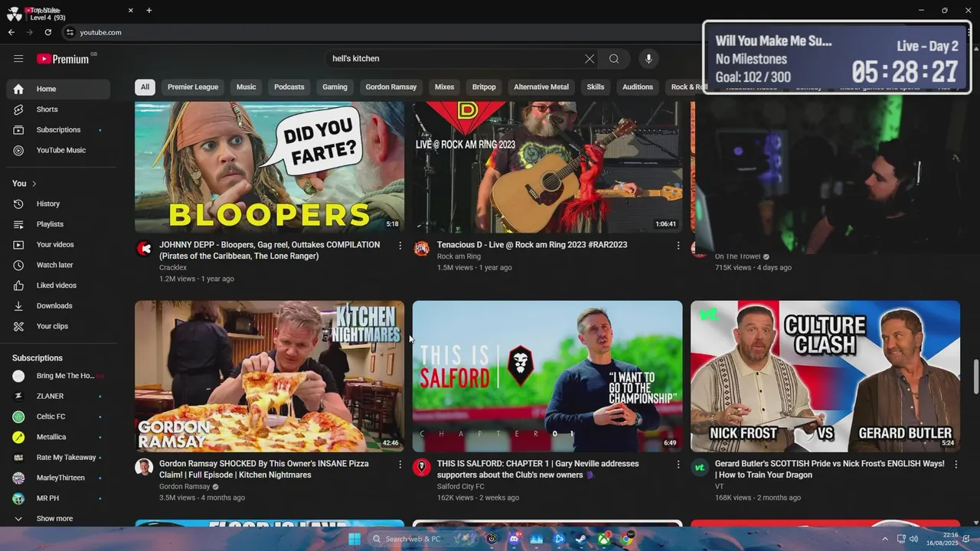
Task: Open Metallica channel subscription
Action: pos(58,437)
